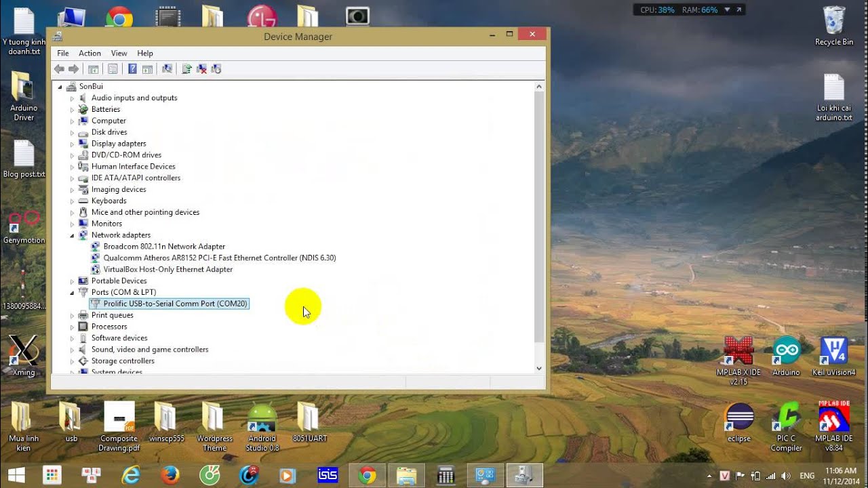Open Properties via the toolbar icon

[x=113, y=69]
